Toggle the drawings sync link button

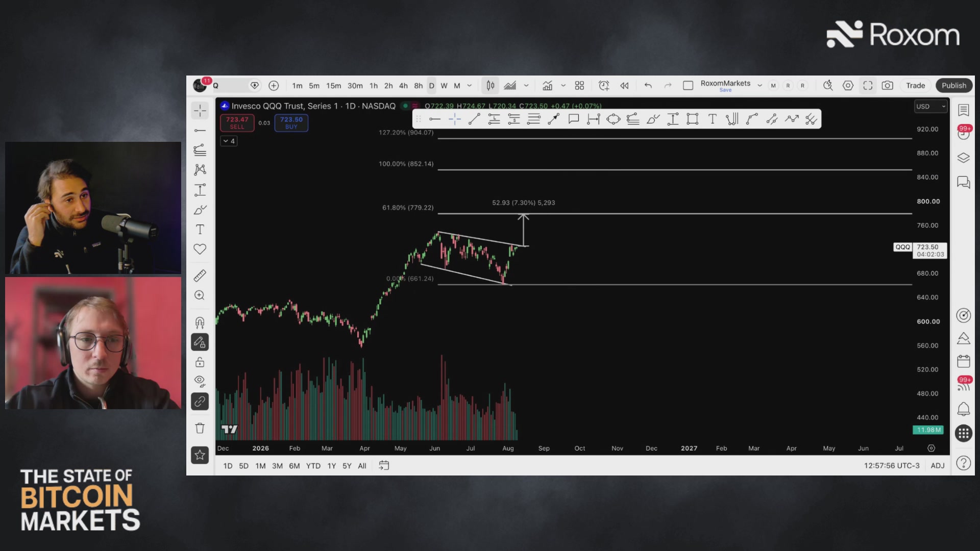tap(200, 402)
